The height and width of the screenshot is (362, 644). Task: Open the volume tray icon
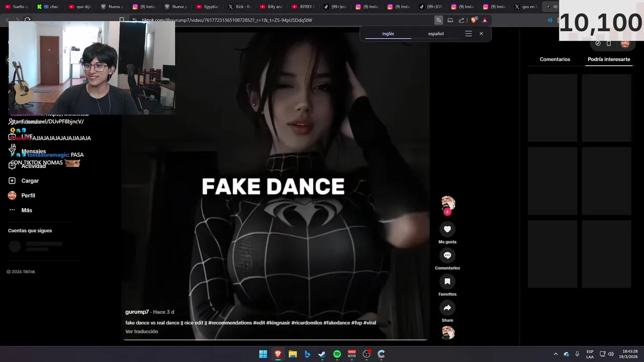click(x=610, y=354)
